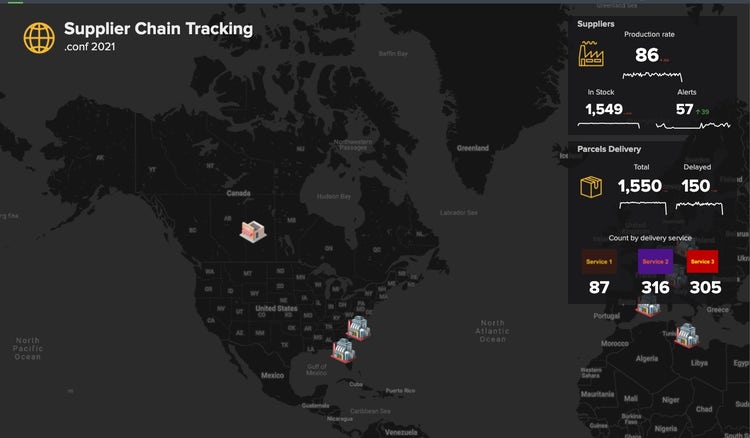750x438 pixels.
Task: Click the parcel box icon in Parcels Delivery
Action: (591, 187)
